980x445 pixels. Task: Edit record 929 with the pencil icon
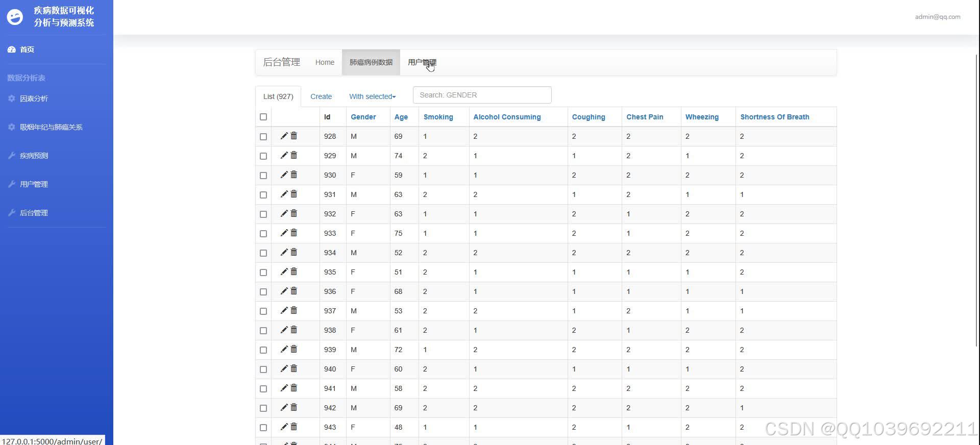[x=284, y=156]
